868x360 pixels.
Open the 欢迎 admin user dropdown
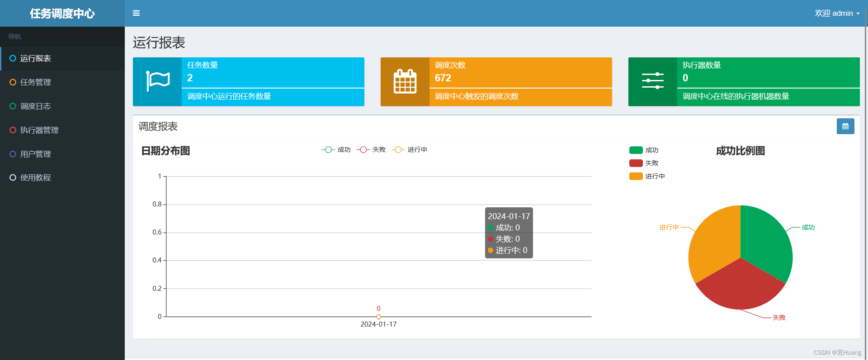click(x=837, y=13)
